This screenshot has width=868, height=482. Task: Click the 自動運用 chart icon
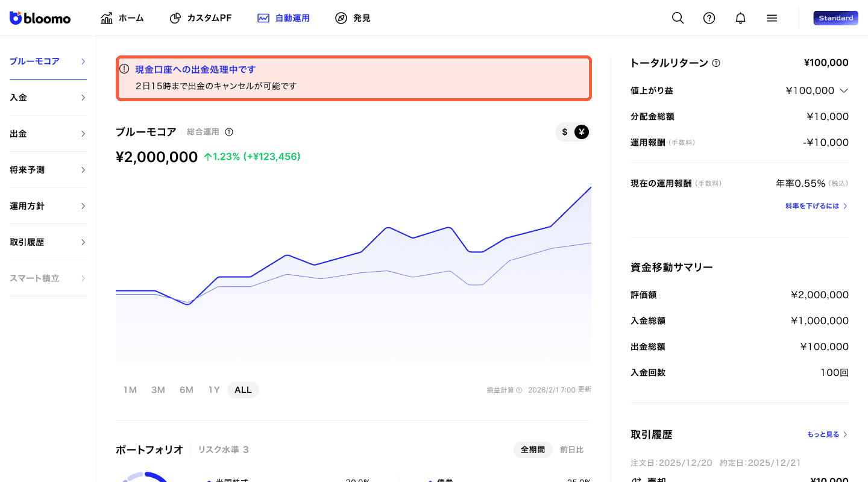click(263, 18)
